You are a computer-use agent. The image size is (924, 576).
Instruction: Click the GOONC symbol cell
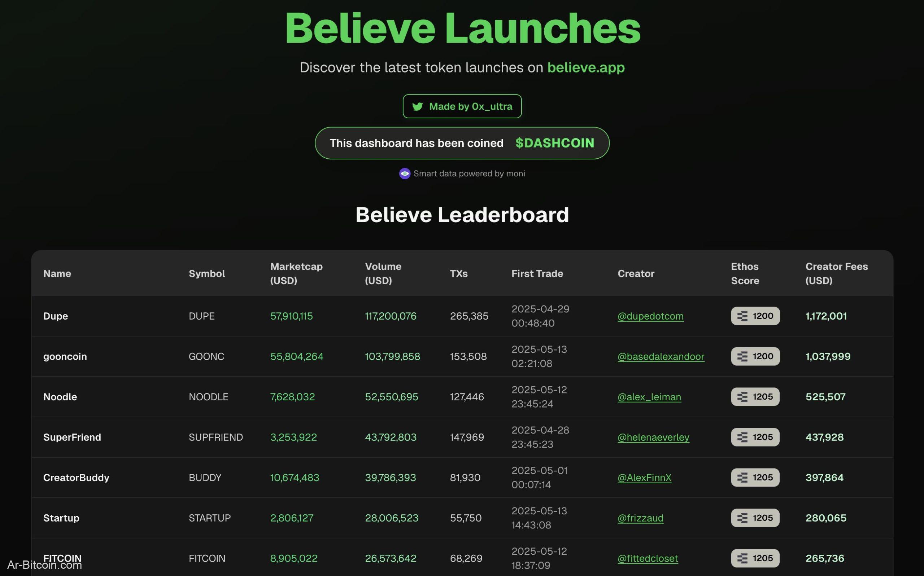point(206,357)
